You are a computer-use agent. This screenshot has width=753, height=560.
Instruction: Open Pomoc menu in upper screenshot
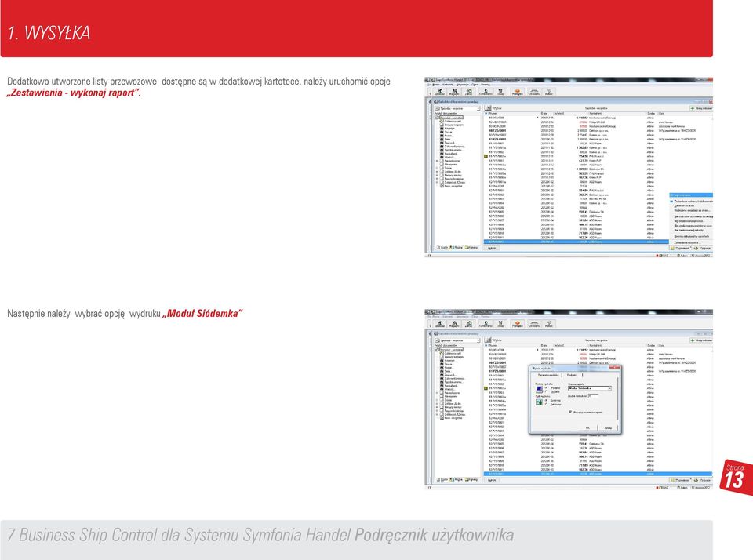point(486,85)
